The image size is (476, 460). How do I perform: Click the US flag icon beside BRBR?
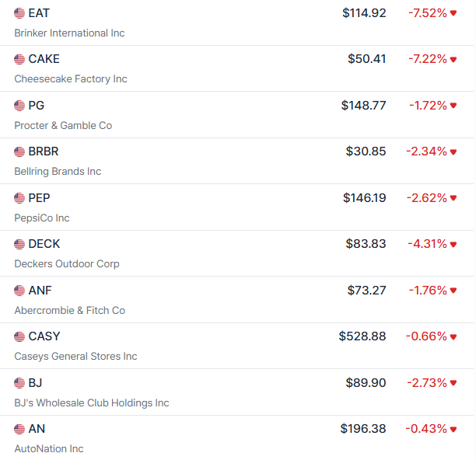coord(19,152)
